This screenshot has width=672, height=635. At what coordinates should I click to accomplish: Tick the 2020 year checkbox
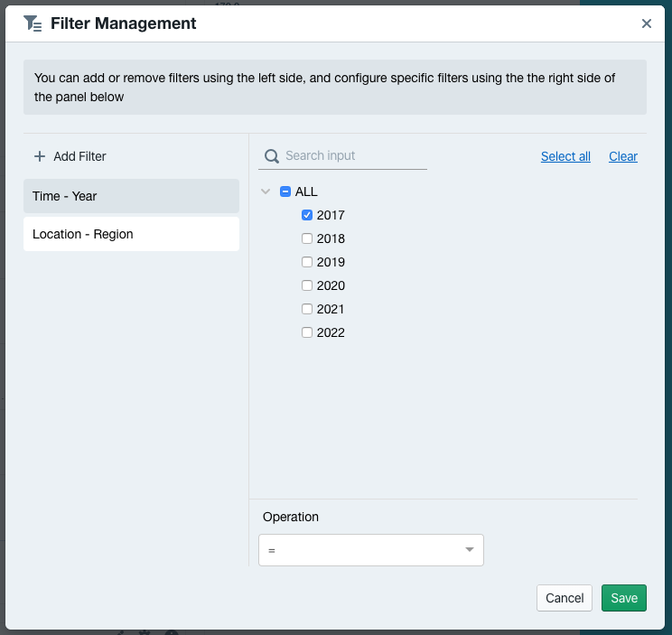307,285
